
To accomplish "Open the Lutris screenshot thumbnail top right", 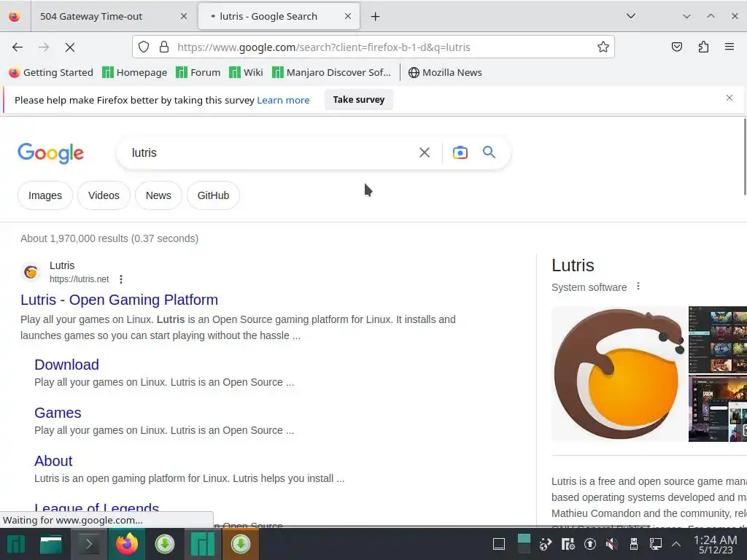I will pos(718,340).
